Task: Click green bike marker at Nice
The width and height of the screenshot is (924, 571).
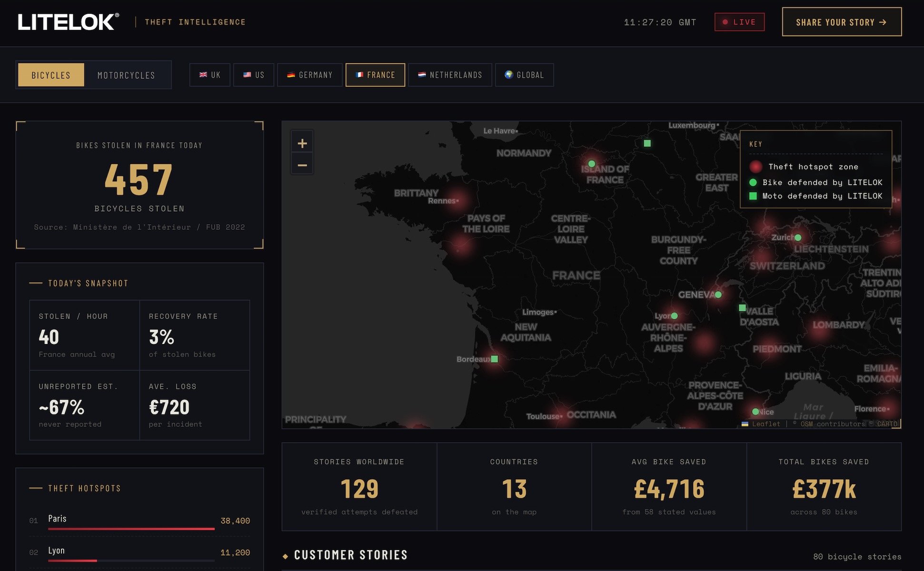Action: 755,412
